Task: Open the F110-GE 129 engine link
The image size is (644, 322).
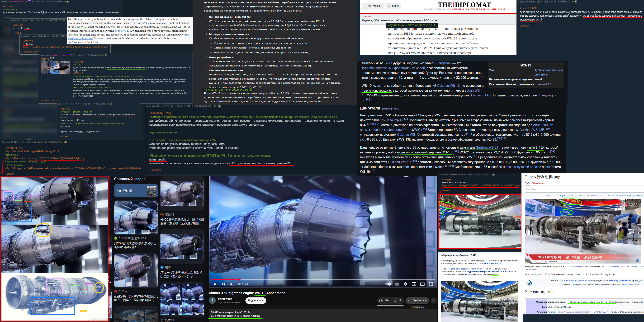Action: 492,272
